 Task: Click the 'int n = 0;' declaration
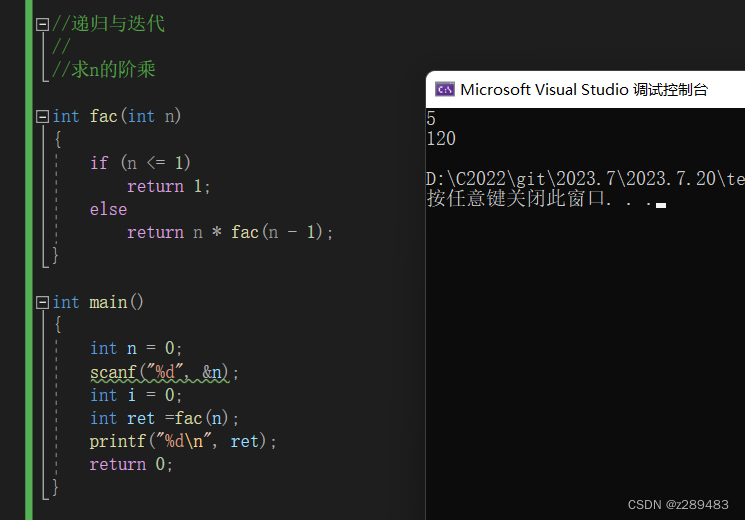pyautogui.click(x=135, y=348)
